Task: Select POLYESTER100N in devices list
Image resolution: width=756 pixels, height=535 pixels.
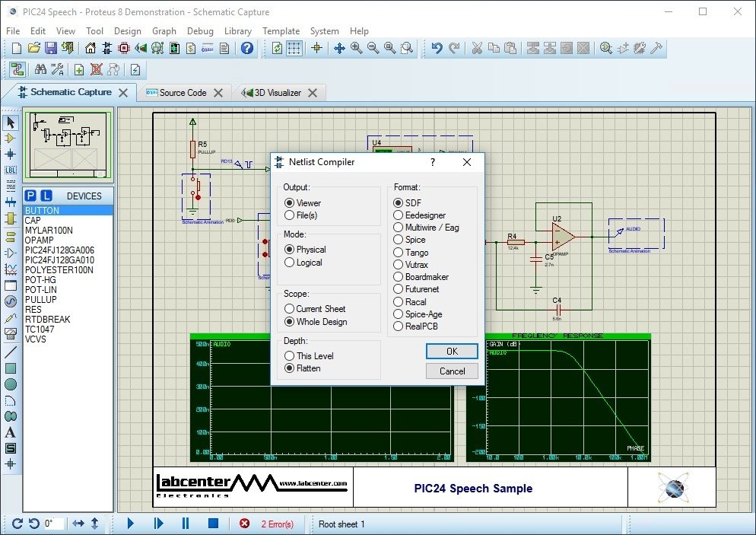Action: point(68,269)
